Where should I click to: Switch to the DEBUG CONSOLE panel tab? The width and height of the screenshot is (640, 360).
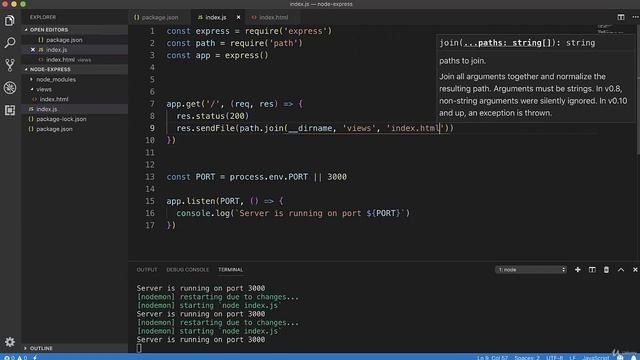pos(187,269)
